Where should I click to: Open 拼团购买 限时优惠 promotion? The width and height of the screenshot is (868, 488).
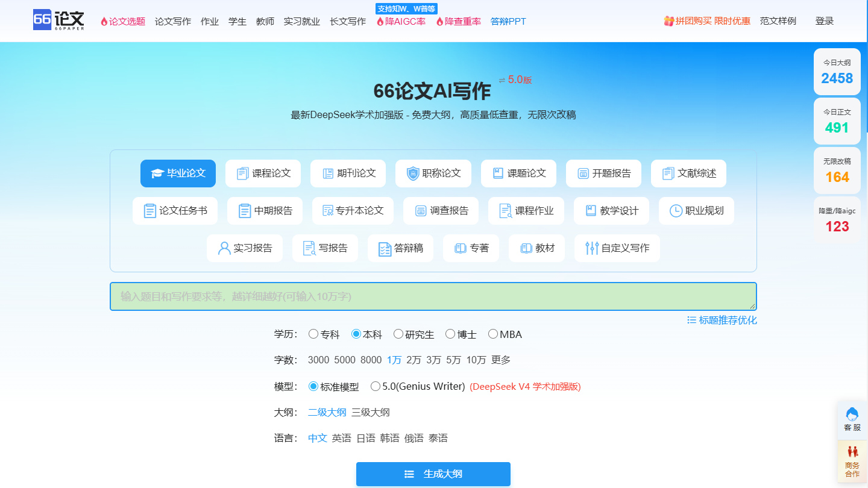(707, 21)
